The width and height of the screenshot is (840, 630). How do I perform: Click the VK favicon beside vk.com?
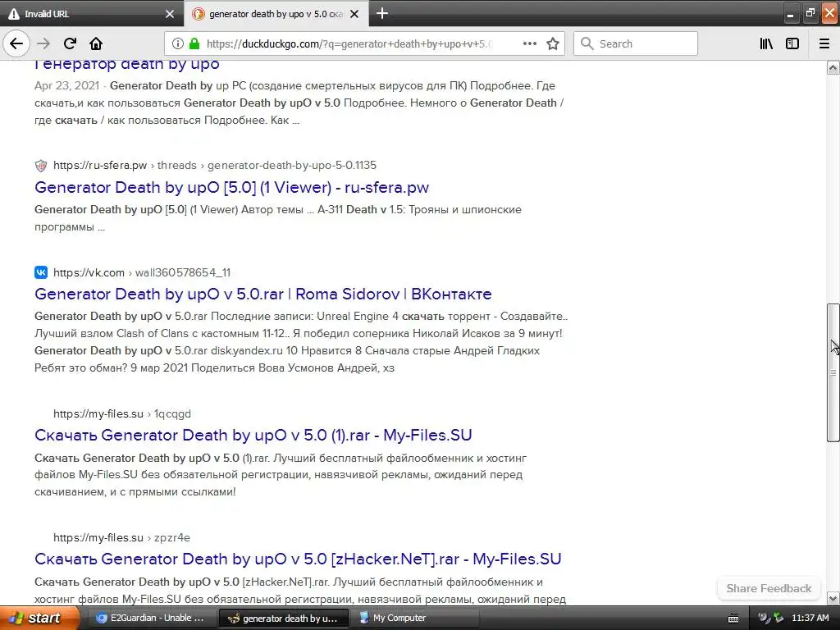[41, 272]
